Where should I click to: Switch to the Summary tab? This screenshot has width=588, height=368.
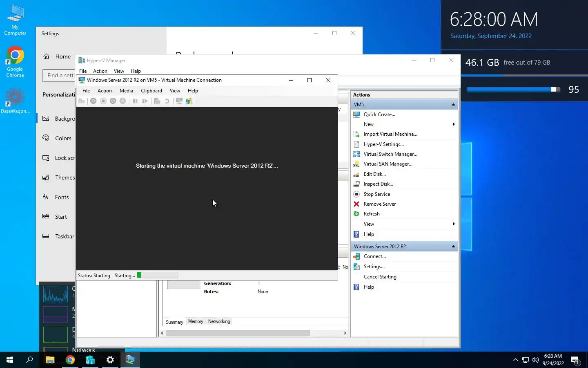tap(174, 322)
